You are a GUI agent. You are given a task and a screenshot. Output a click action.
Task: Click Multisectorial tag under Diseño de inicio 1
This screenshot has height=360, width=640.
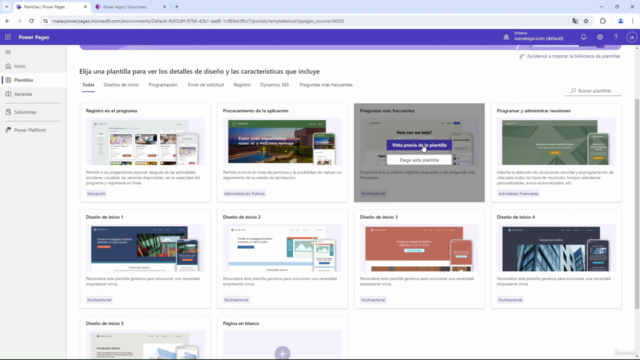coord(99,300)
